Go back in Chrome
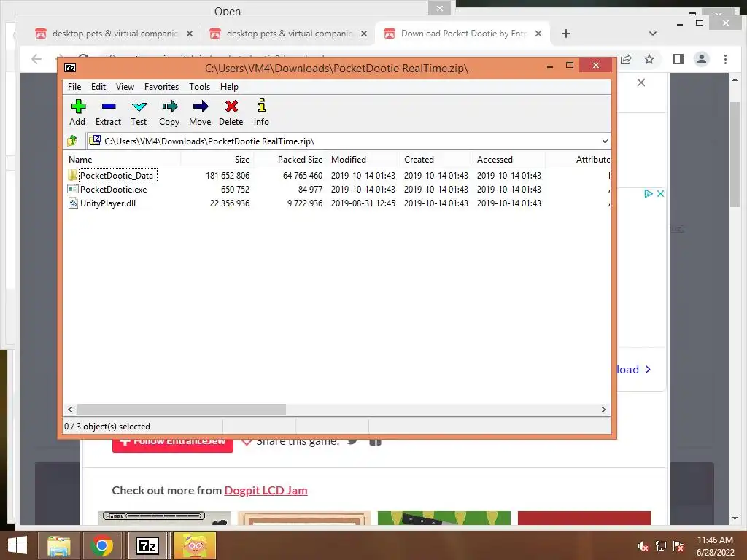Image resolution: width=747 pixels, height=560 pixels. coord(36,59)
